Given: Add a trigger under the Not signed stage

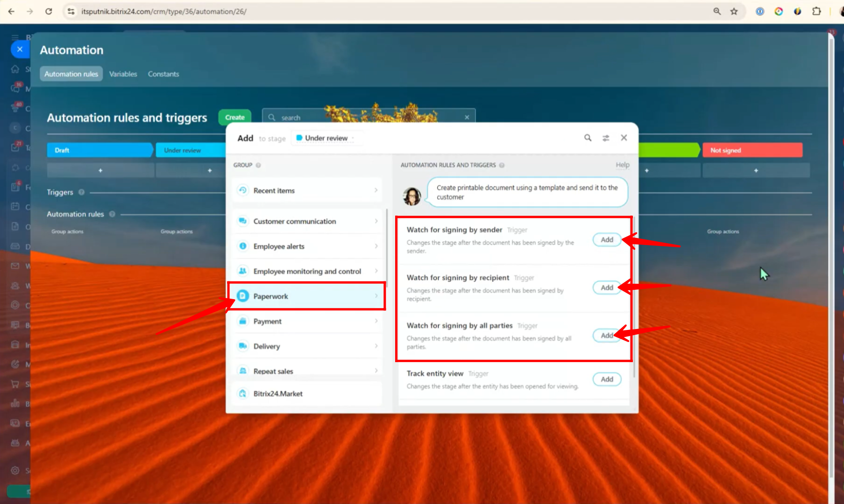Looking at the screenshot, I should click(756, 170).
